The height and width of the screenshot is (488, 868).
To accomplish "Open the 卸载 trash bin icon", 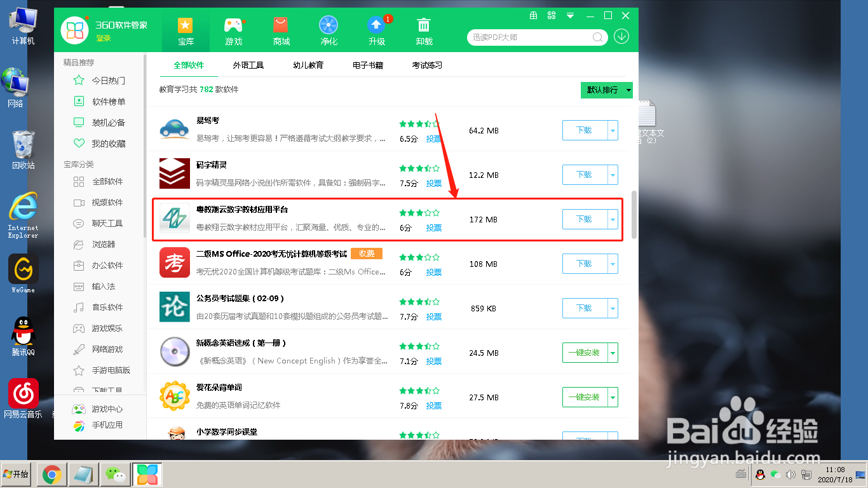I will pos(424,25).
